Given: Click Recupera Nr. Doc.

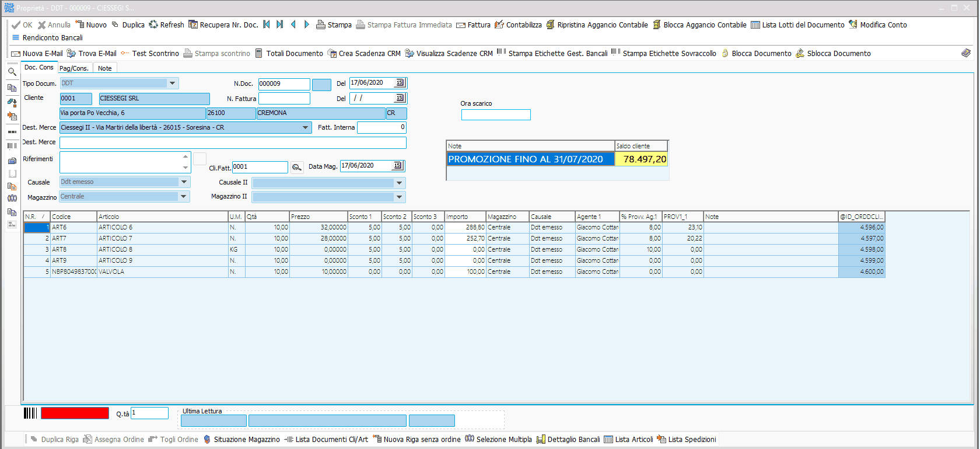Looking at the screenshot, I should tap(223, 25).
